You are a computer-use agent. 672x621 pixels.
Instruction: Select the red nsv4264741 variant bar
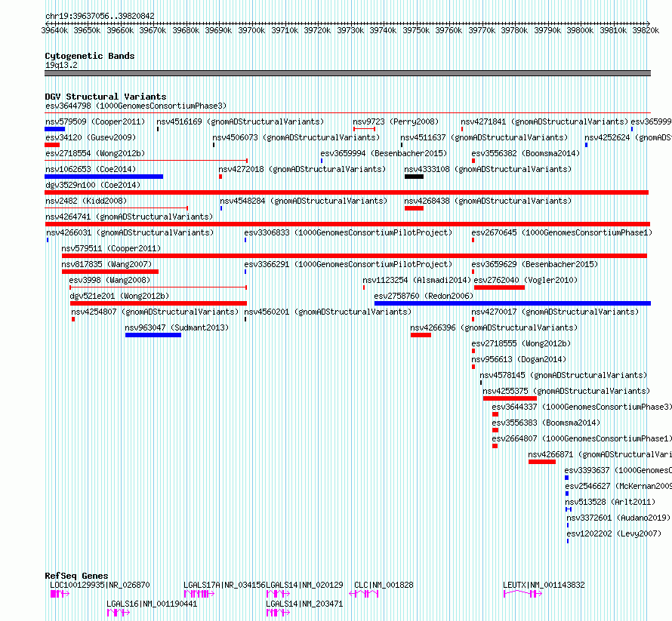coord(347,224)
